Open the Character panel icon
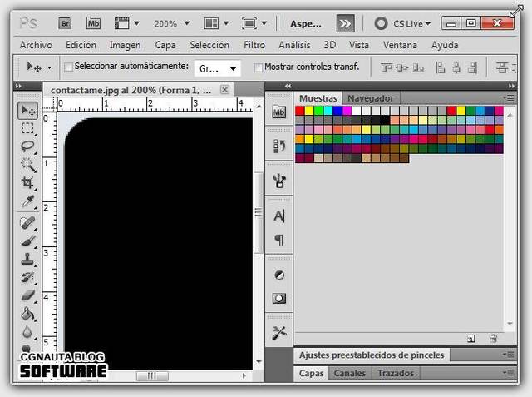Screen dimensions: 532x397 pos(279,216)
